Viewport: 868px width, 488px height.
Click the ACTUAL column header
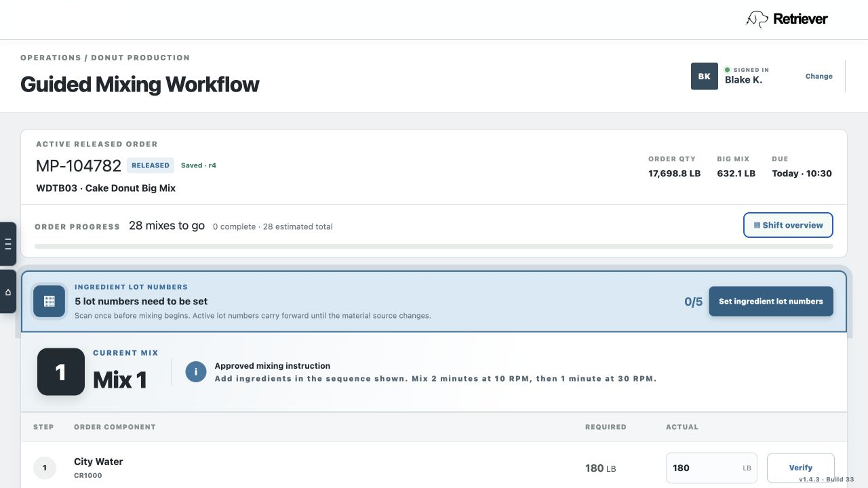[682, 427]
